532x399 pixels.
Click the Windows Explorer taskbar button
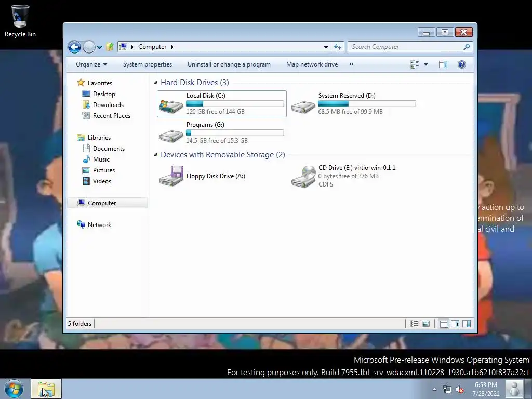(x=46, y=389)
